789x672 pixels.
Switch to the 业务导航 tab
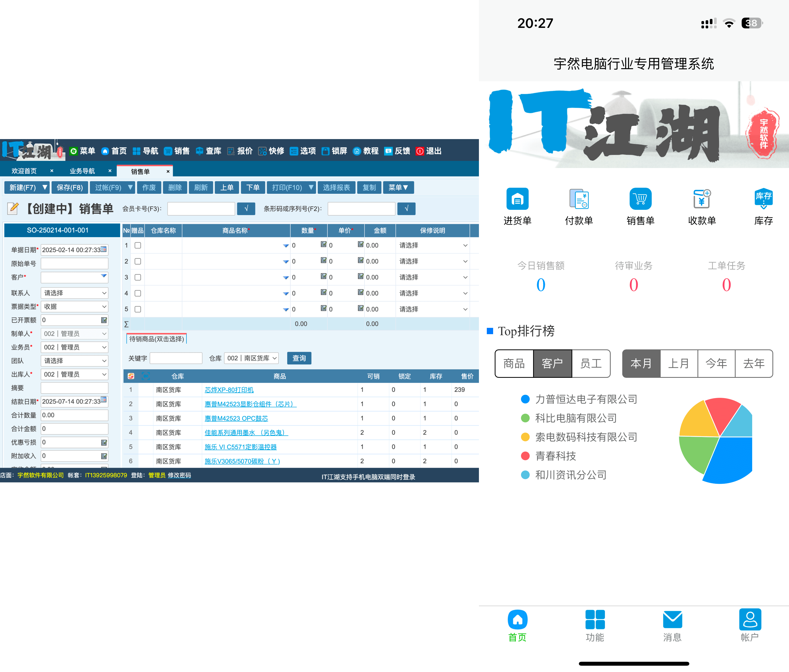click(x=82, y=171)
